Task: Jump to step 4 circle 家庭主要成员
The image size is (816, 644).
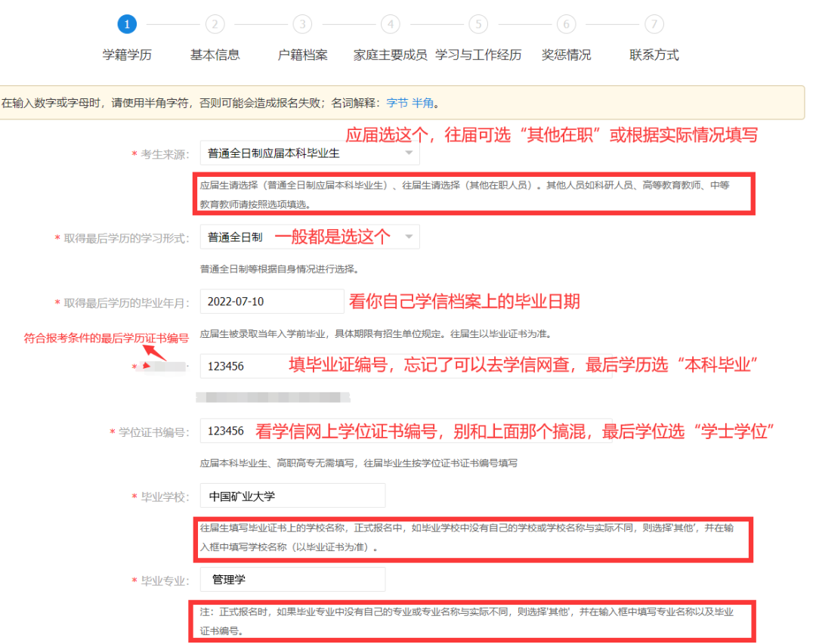Action: click(x=390, y=24)
